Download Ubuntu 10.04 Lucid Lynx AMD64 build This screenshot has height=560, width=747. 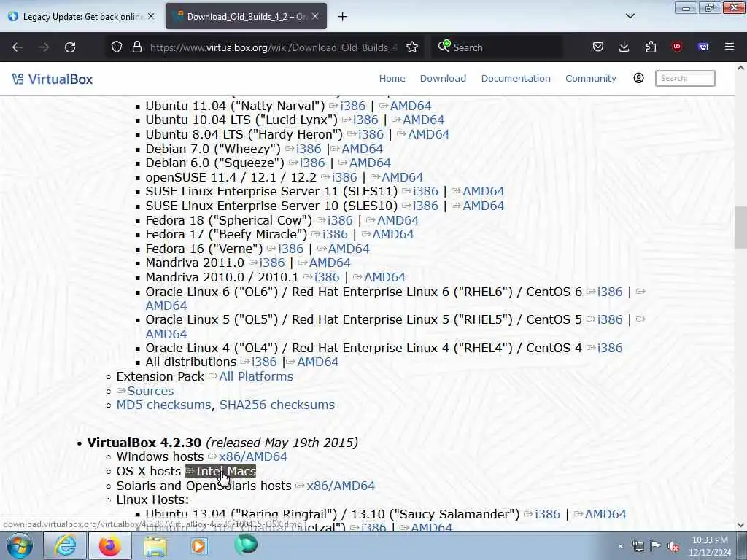pyautogui.click(x=424, y=120)
